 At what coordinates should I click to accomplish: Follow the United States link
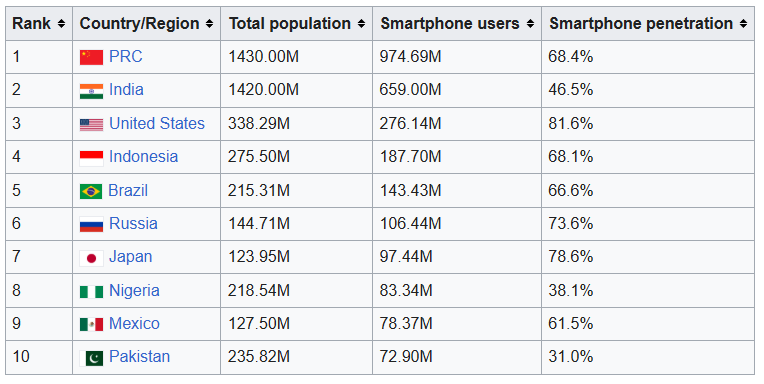click(x=157, y=123)
